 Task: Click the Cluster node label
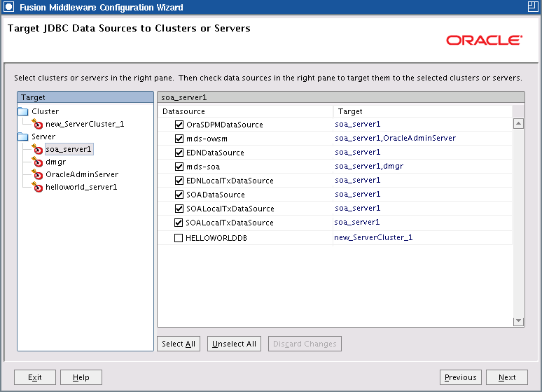pos(46,111)
